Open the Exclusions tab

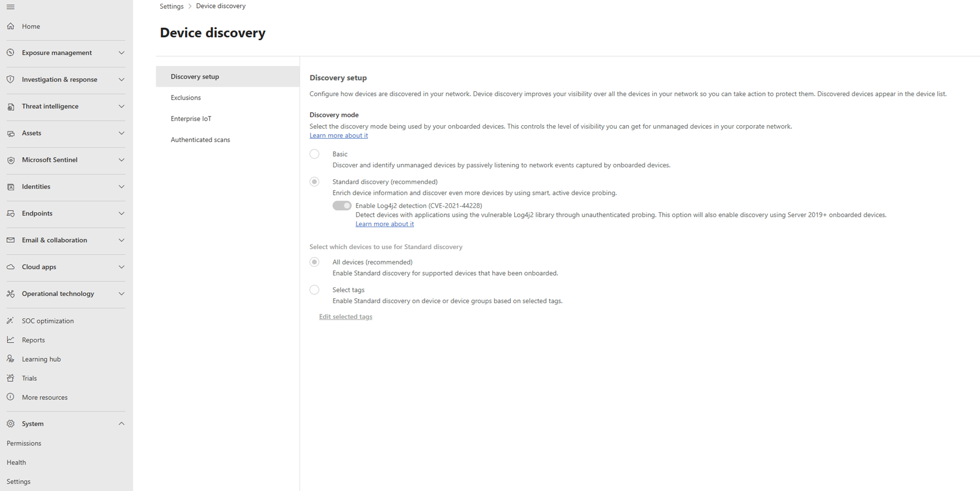click(186, 97)
